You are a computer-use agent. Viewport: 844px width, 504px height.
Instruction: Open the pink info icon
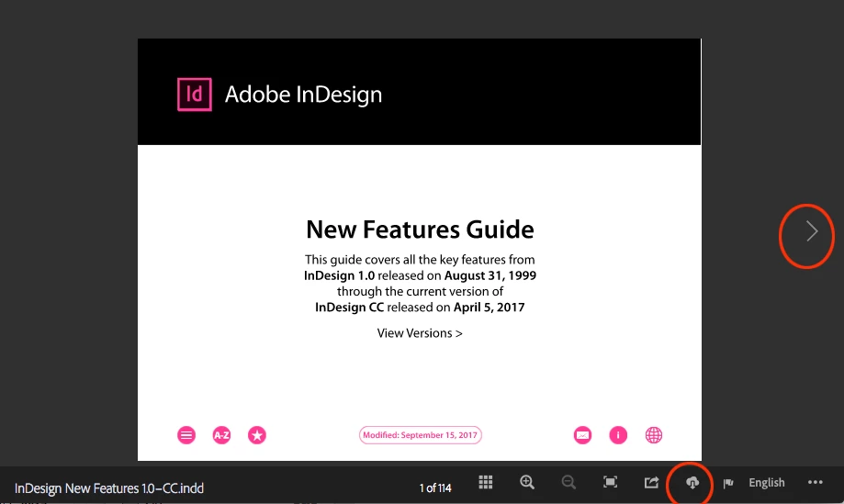point(618,435)
